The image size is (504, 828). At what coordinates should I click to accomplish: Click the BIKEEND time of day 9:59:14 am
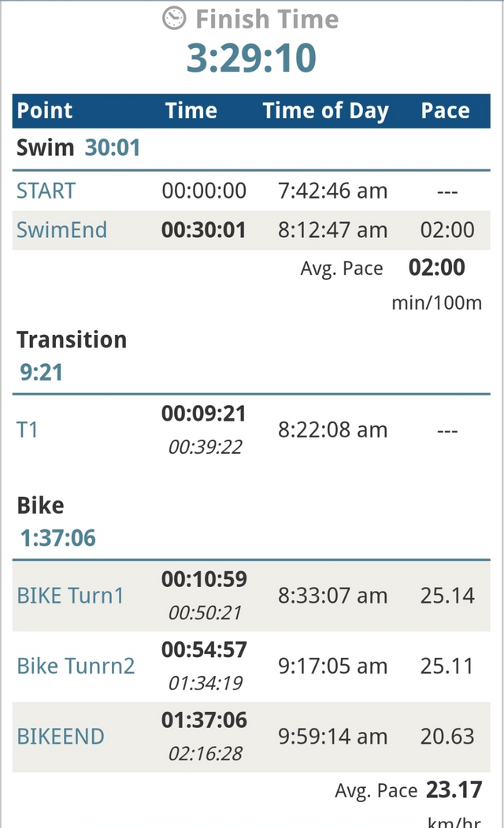coord(332,737)
